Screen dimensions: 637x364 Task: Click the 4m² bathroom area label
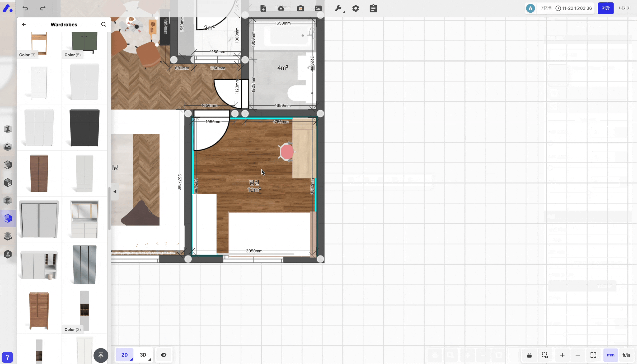click(x=283, y=68)
